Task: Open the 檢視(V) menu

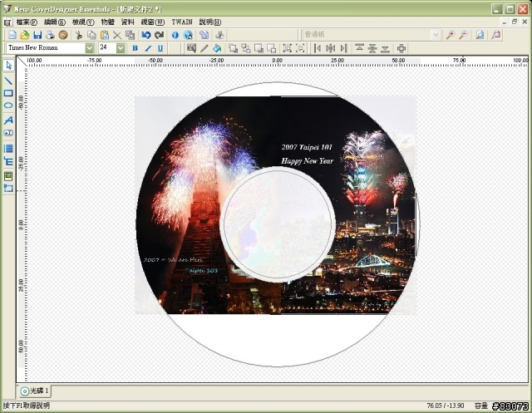Action: 83,22
